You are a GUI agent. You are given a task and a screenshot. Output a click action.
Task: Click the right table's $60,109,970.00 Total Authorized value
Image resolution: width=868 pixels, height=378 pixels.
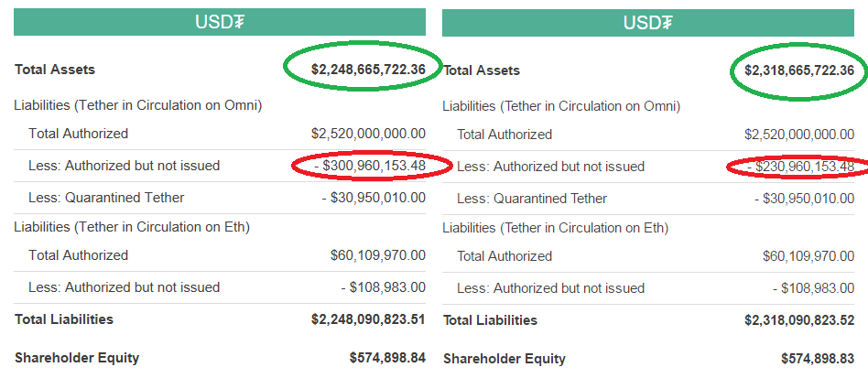[808, 256]
